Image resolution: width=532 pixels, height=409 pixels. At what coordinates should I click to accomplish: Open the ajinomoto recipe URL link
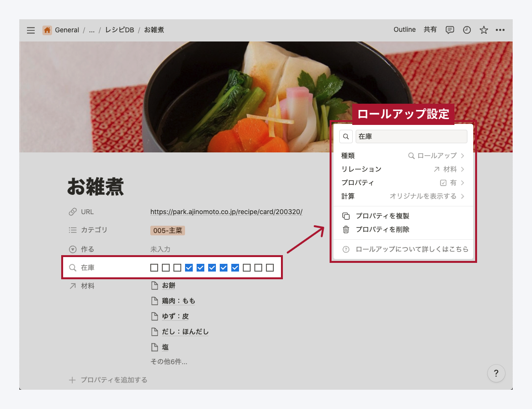click(x=226, y=212)
